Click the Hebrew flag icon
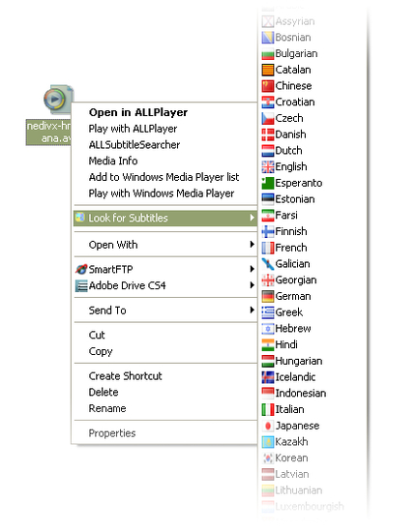 coord(268,329)
